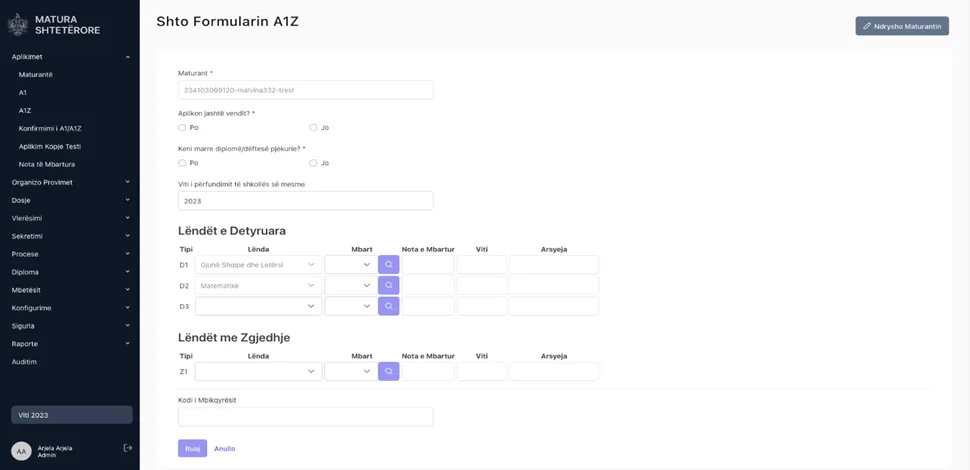
Task: Click the Ruaj save button
Action: click(x=192, y=448)
